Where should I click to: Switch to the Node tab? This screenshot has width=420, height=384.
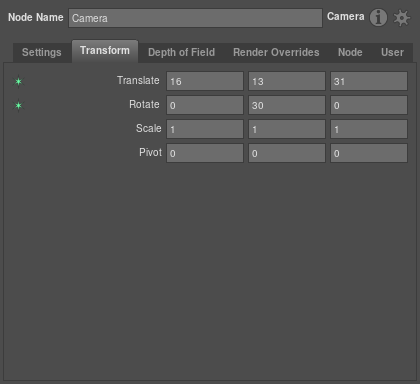coord(350,52)
